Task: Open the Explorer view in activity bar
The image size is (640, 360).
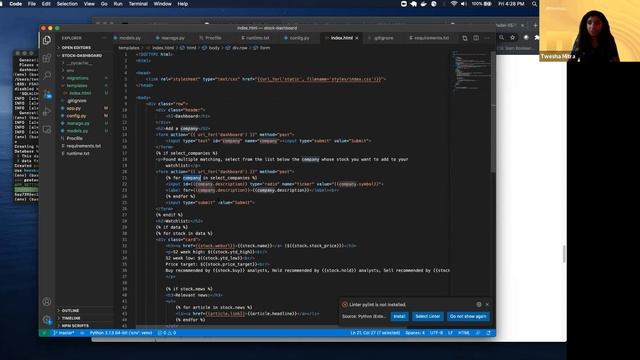Action: point(47,40)
